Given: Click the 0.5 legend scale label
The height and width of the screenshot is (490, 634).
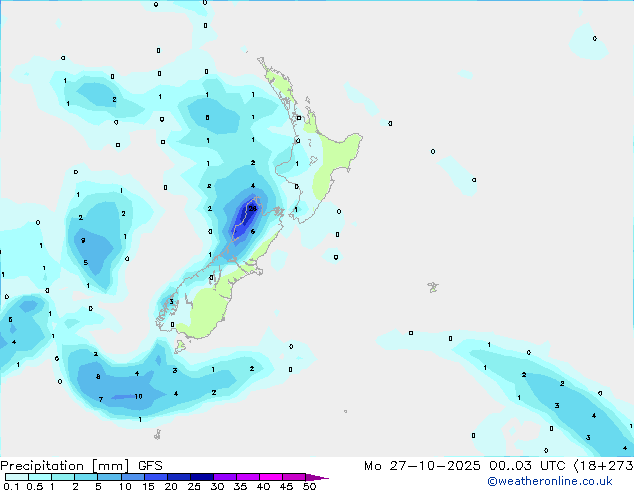Looking at the screenshot, I should [x=34, y=486].
